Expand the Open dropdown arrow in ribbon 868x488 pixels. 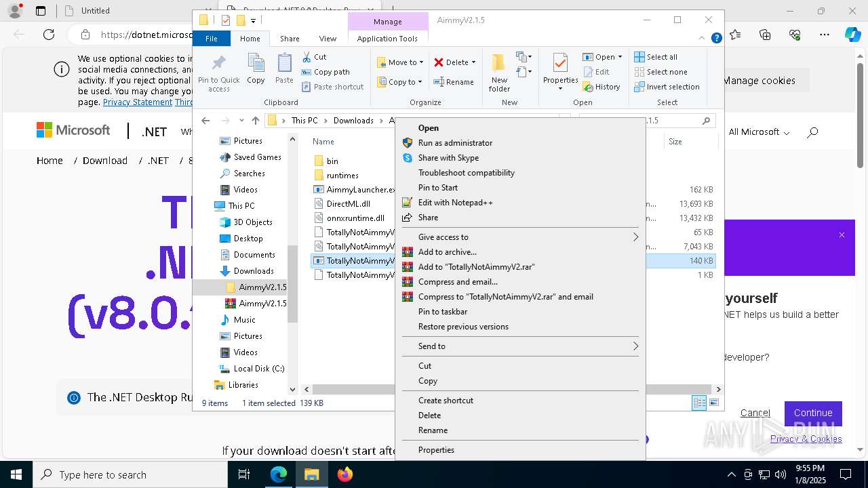coord(620,57)
